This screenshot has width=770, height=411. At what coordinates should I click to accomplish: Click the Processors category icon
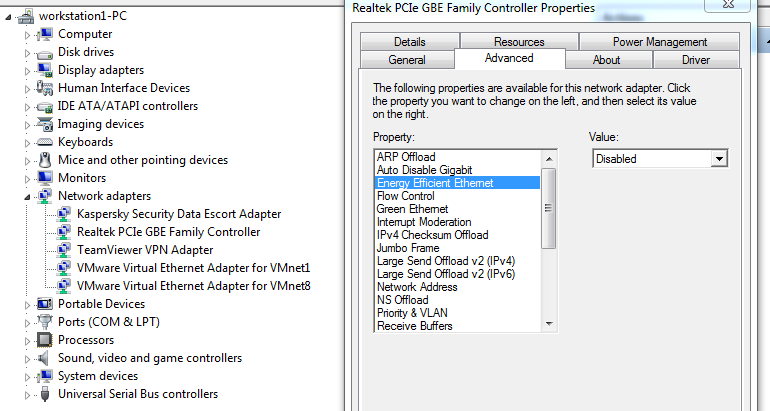tap(45, 340)
